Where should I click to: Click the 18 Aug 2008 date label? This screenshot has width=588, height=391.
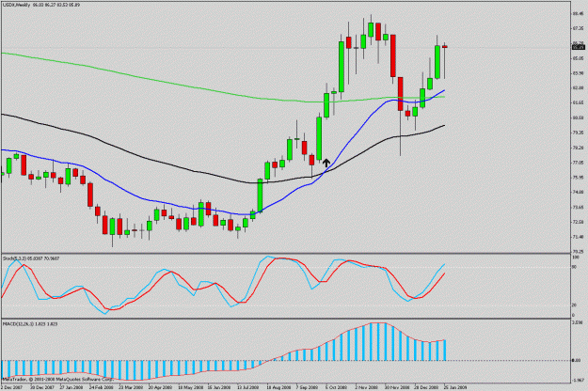pos(278,387)
